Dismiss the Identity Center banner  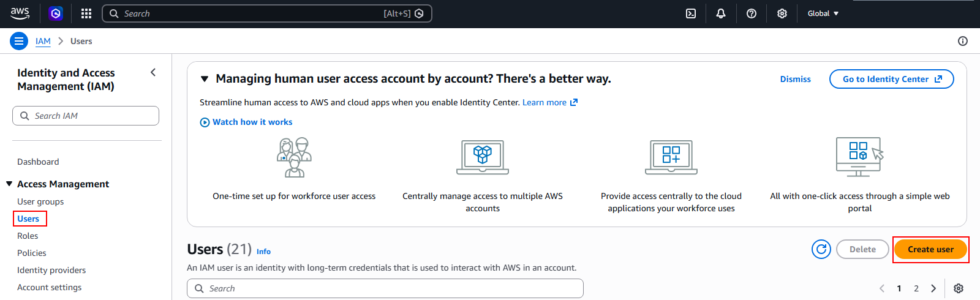795,79
